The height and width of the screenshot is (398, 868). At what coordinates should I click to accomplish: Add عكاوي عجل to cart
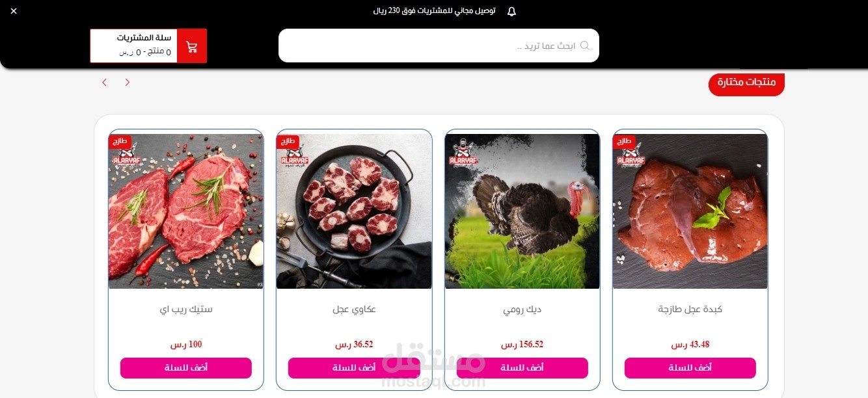click(354, 367)
